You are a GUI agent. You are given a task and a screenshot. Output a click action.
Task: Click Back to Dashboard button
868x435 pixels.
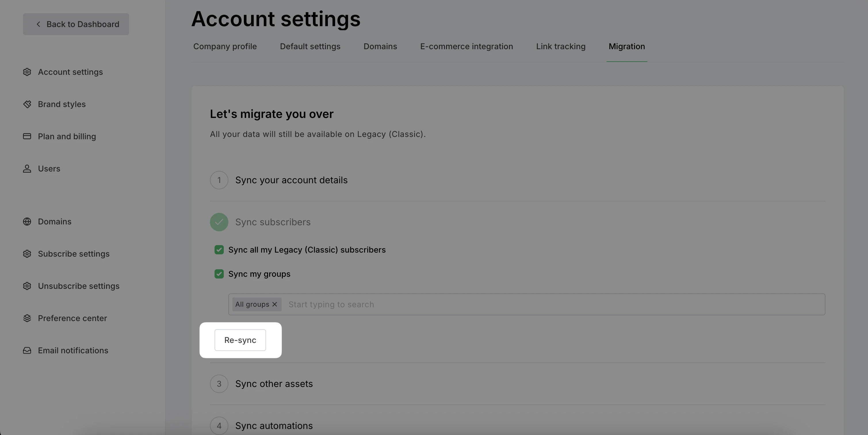click(x=76, y=24)
